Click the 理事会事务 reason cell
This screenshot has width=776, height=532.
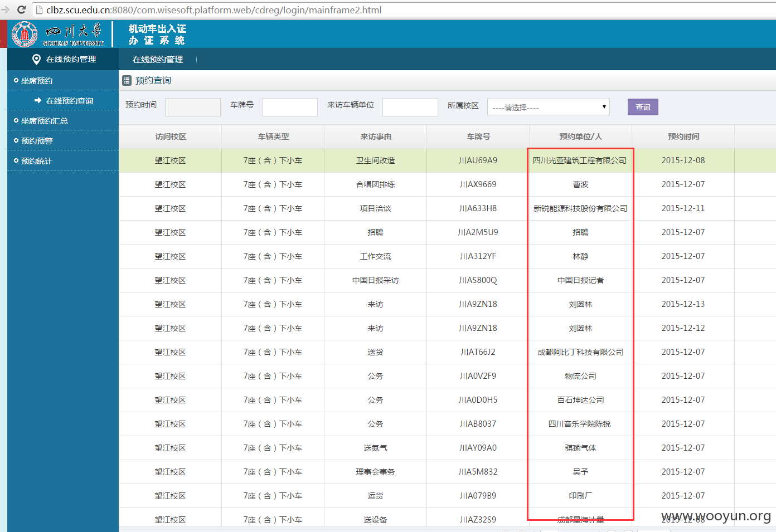click(376, 472)
